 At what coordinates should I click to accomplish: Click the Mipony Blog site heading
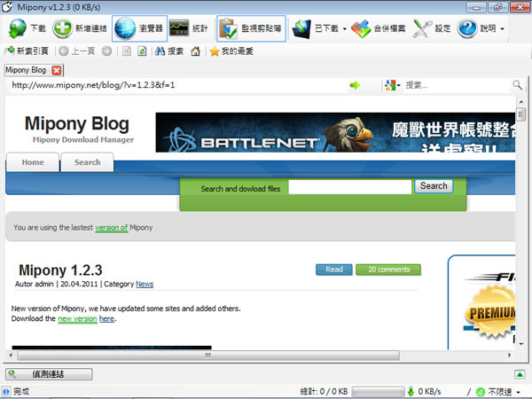[77, 123]
